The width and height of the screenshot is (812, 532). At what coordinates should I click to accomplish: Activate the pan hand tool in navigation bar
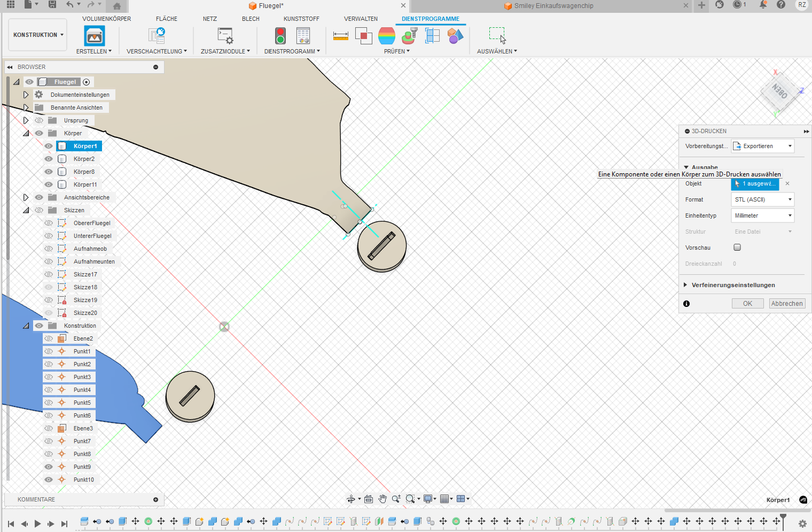[382, 499]
